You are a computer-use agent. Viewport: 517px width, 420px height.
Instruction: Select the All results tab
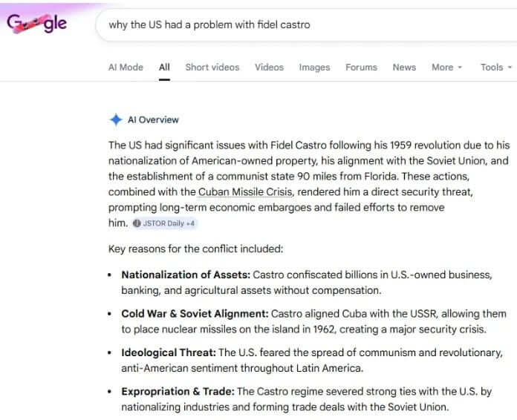164,67
